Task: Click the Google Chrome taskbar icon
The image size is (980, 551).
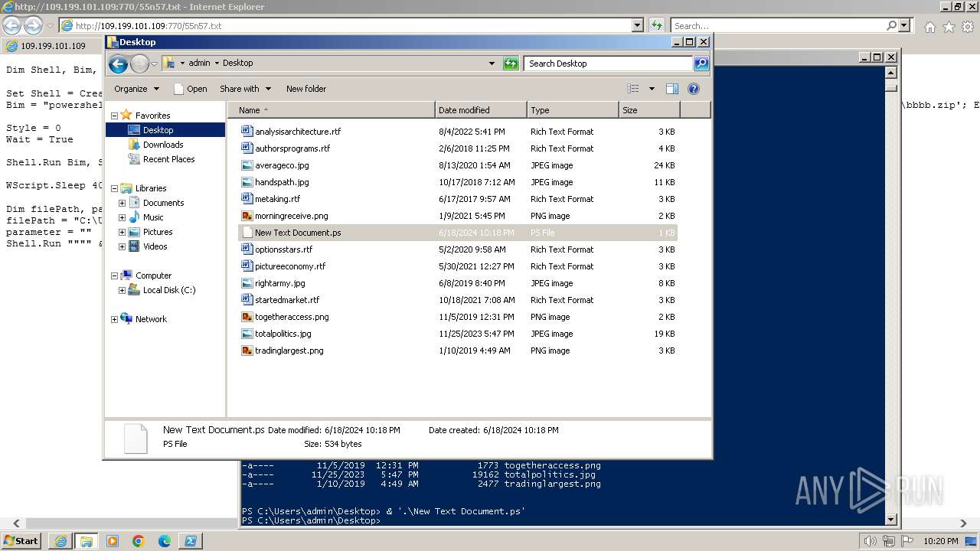Action: pos(138,541)
